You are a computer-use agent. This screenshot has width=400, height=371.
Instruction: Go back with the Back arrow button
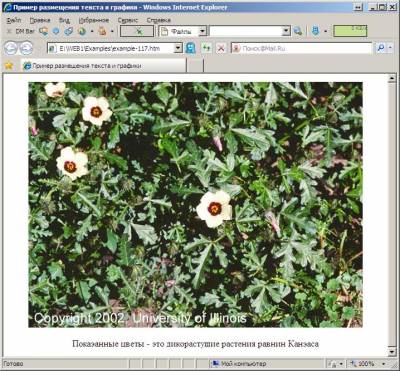11,48
